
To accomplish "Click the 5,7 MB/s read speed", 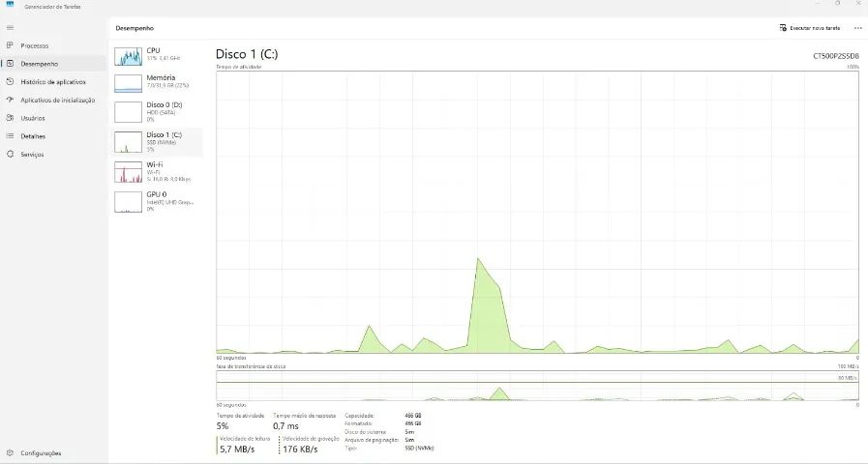I will 237,449.
